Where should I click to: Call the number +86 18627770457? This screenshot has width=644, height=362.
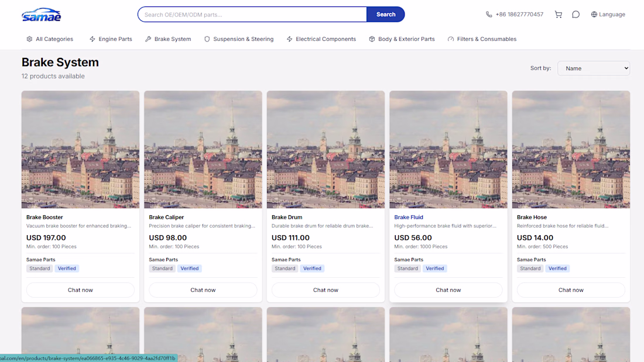[x=519, y=15]
